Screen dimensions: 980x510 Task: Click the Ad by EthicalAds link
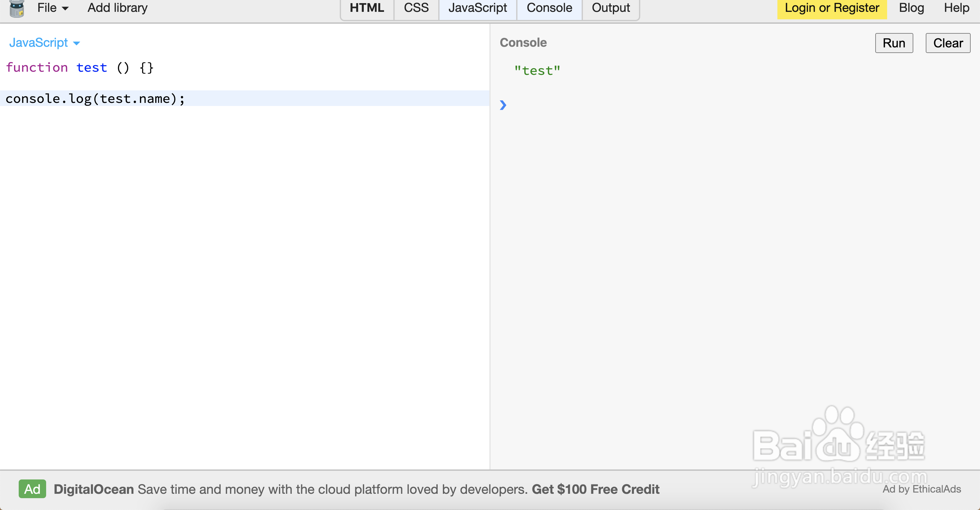point(921,489)
